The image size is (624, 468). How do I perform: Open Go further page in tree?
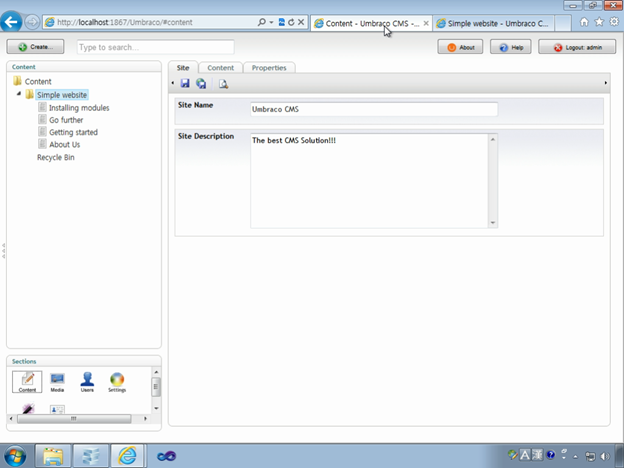coord(66,120)
